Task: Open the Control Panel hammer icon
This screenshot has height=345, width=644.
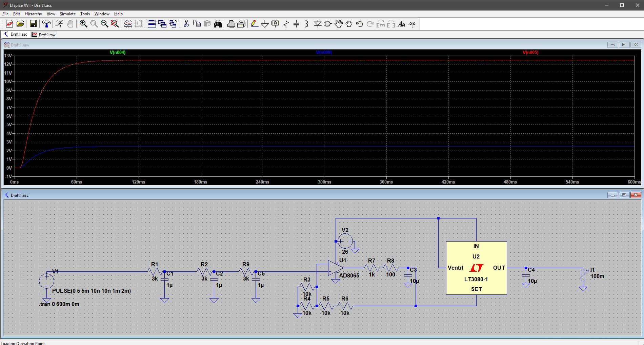Action: (x=46, y=24)
